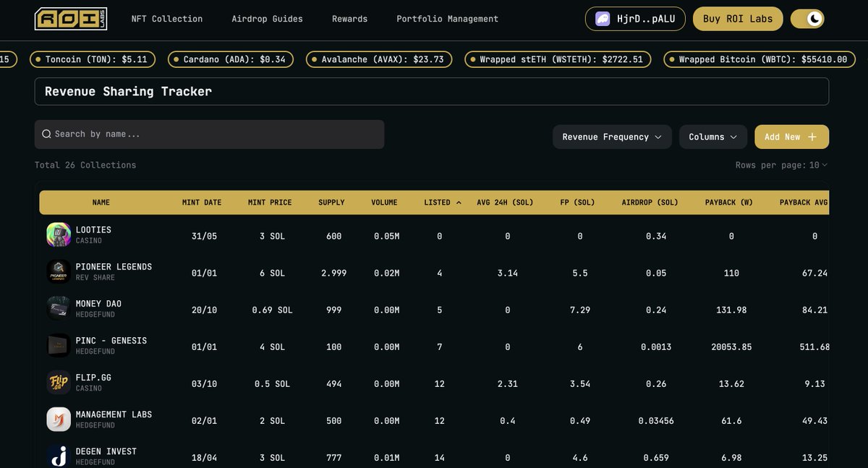The width and height of the screenshot is (868, 468).
Task: Open the Airdrop Guides menu
Action: (267, 19)
